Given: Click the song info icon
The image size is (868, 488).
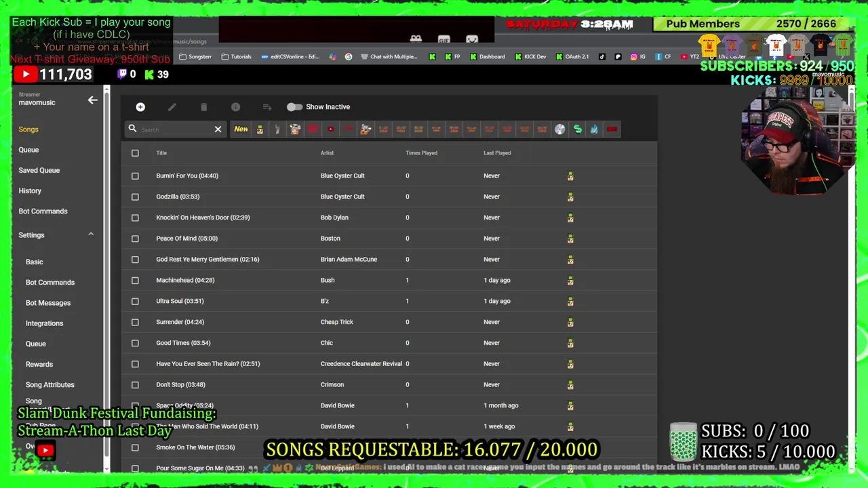Looking at the screenshot, I should 235,107.
